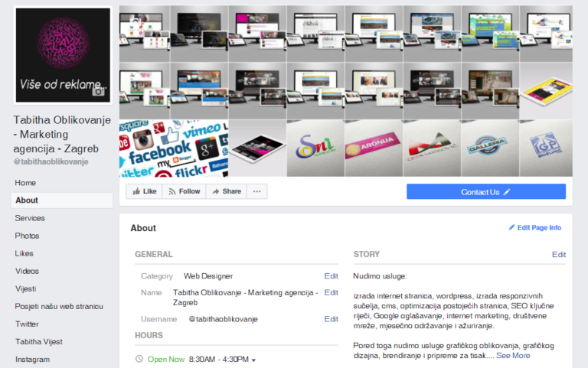This screenshot has width=588, height=368.
Task: Edit the Username field
Action: coord(331,319)
